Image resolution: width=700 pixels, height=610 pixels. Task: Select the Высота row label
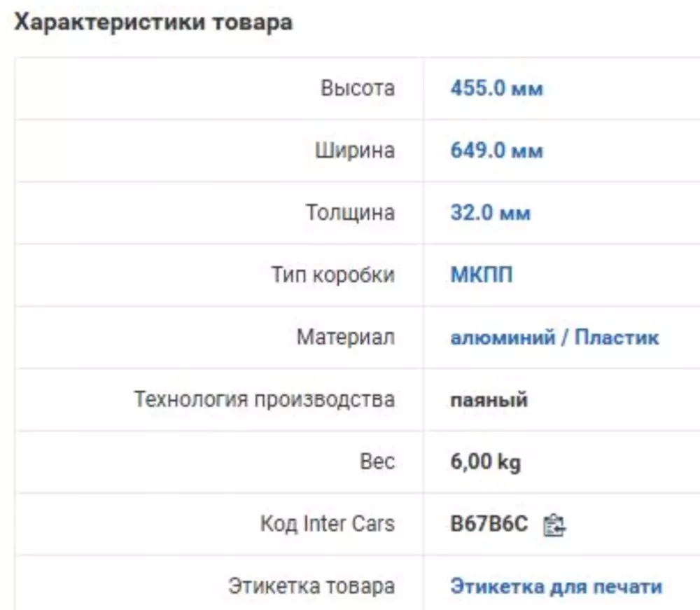[x=358, y=89]
